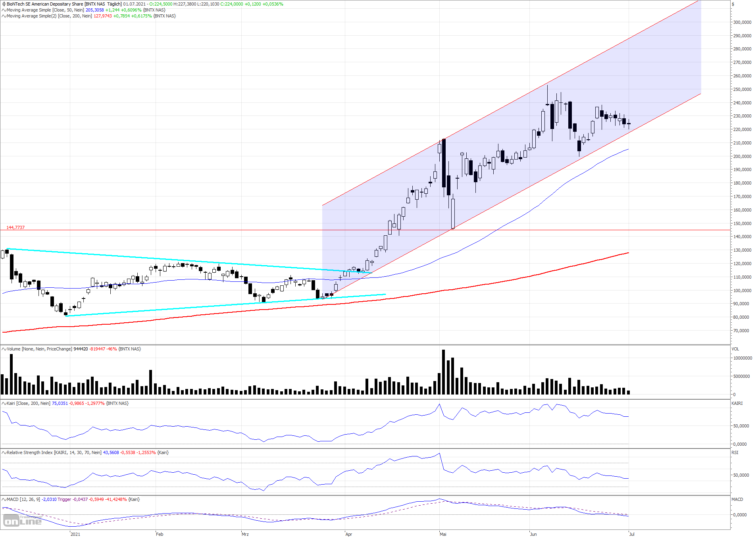
Task: Click the chart icon before the BioNTech title
Action: click(4, 4)
